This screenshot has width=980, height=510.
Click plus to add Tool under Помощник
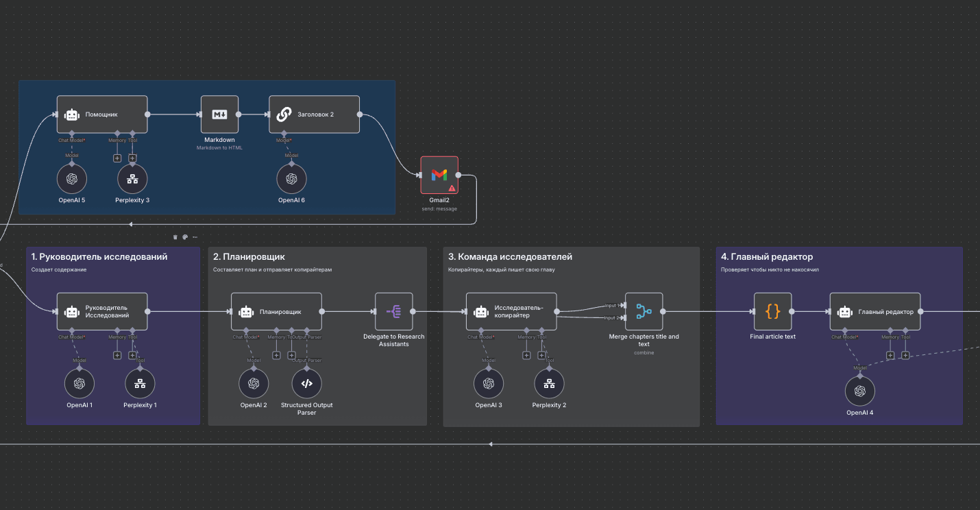coord(132,158)
